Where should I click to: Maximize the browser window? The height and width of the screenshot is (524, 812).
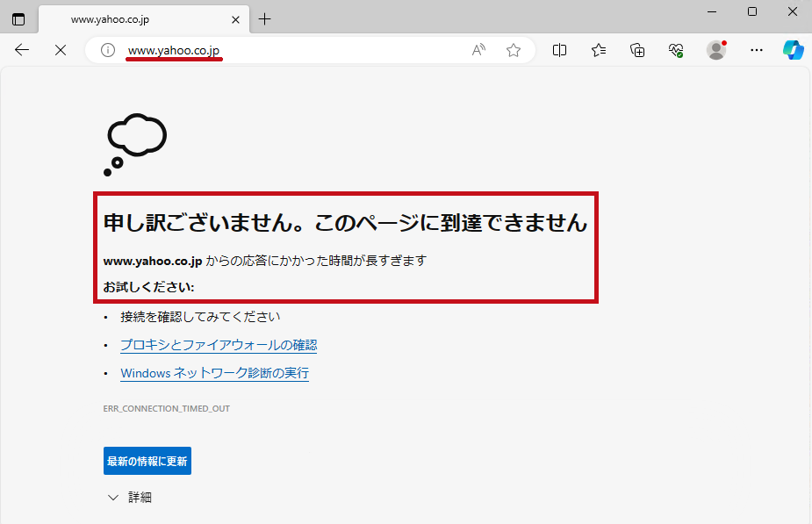752,11
